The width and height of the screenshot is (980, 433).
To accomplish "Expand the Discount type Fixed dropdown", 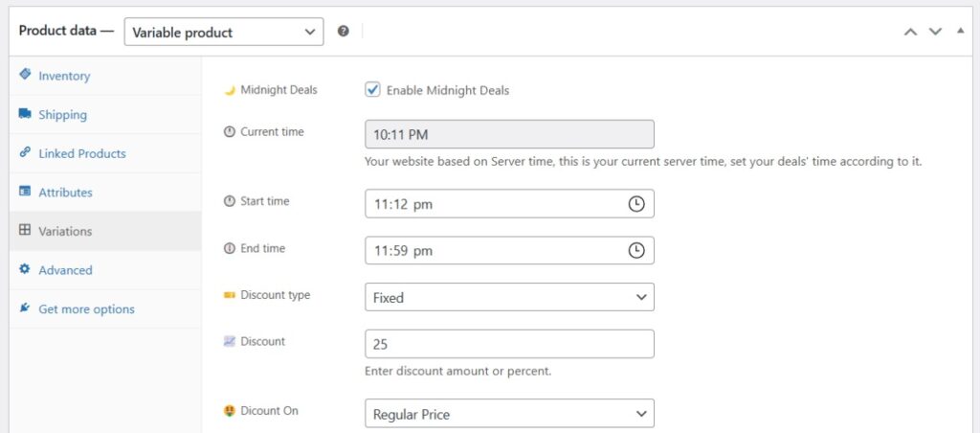I will [x=509, y=298].
